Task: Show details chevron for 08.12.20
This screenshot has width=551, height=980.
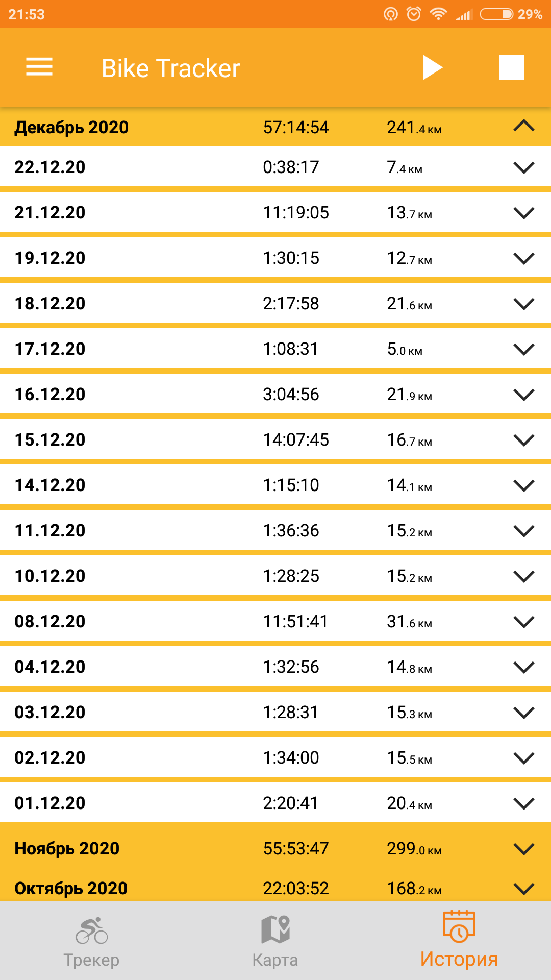Action: pyautogui.click(x=523, y=622)
